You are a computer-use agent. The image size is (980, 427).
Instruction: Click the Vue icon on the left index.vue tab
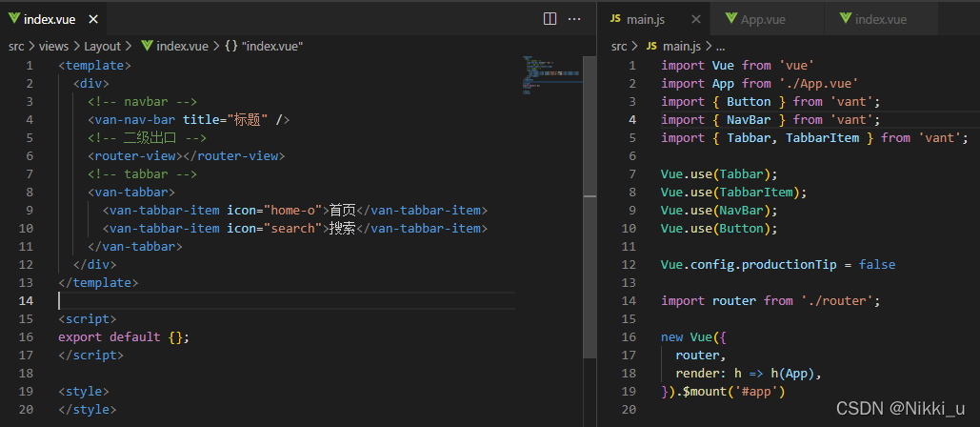[x=14, y=19]
